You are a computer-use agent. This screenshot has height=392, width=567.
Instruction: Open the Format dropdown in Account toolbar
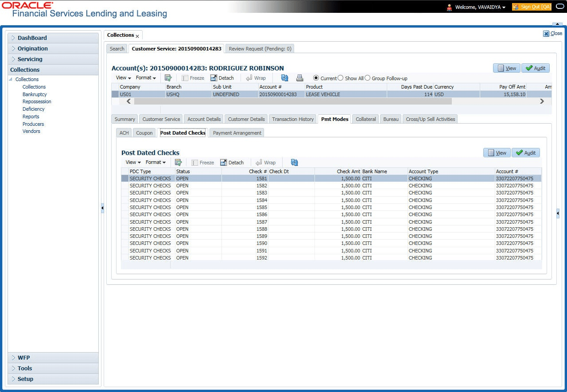click(x=146, y=78)
